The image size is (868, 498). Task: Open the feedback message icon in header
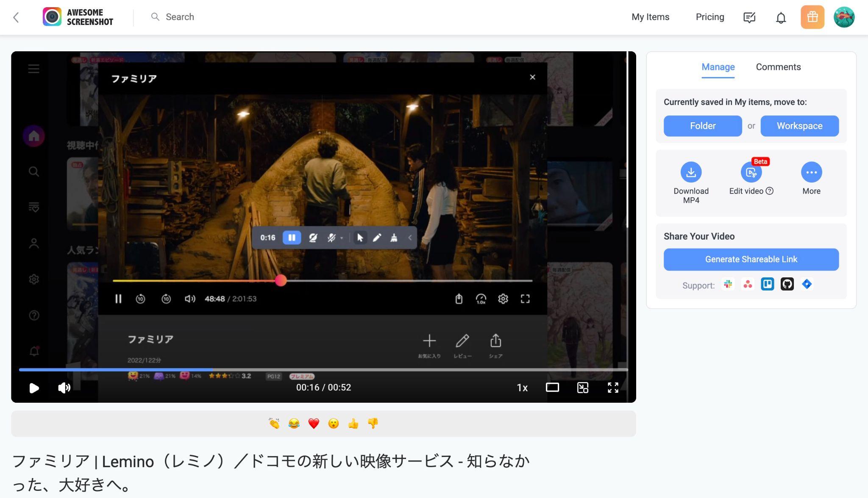(749, 17)
